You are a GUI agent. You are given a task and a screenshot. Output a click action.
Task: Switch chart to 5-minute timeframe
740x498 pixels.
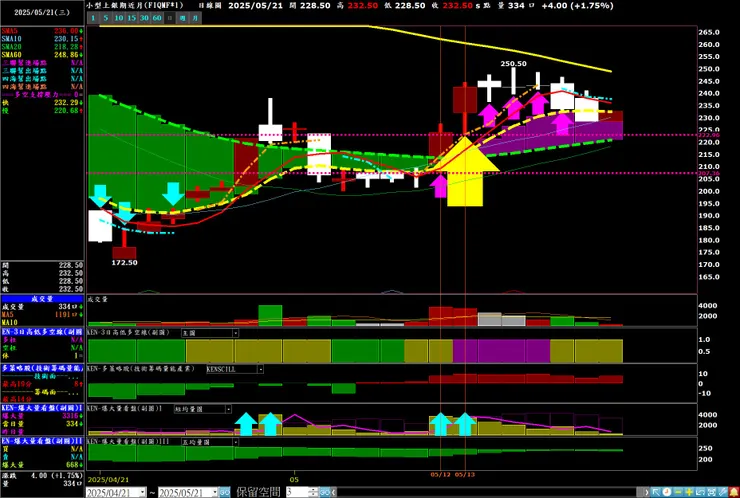106,18
